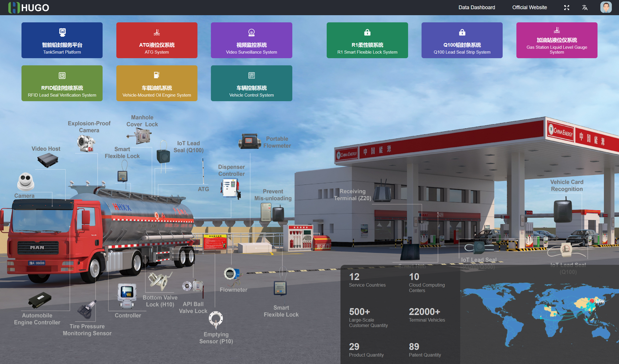Screen dimensions: 619x364
Task: Click the Automobile Engine Controller device image
Action: [x=40, y=300]
